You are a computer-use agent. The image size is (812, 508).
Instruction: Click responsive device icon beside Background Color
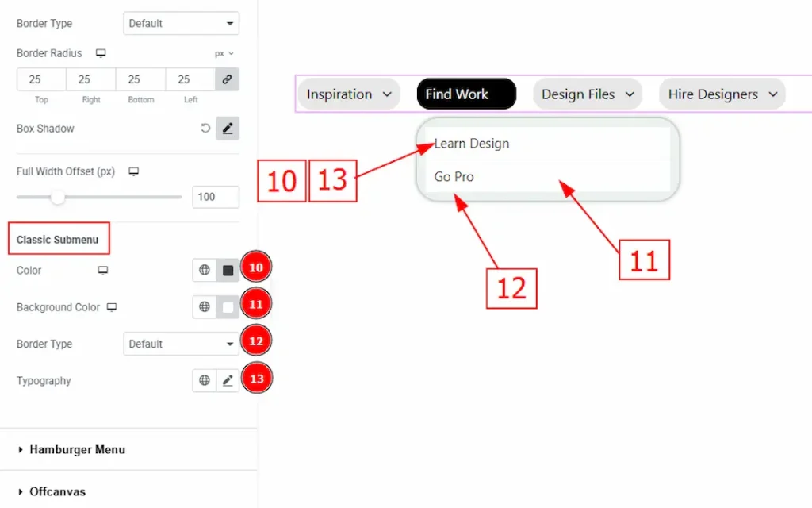coord(112,307)
